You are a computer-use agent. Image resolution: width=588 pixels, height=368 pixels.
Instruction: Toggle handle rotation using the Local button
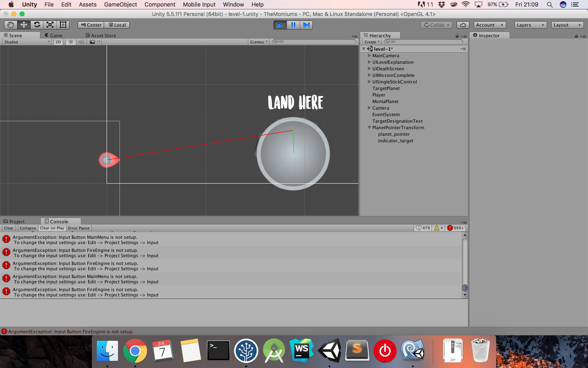tap(117, 25)
